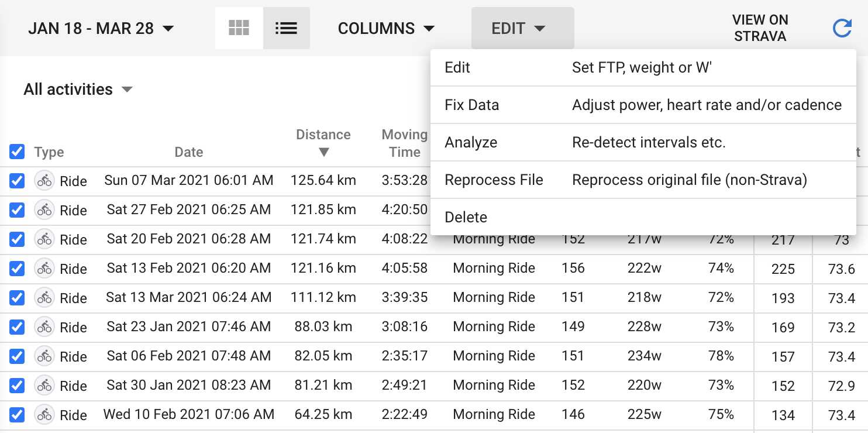This screenshot has height=433, width=868.
Task: Open the Jan 18 - Mar 28 date range dropdown
Action: tap(101, 28)
